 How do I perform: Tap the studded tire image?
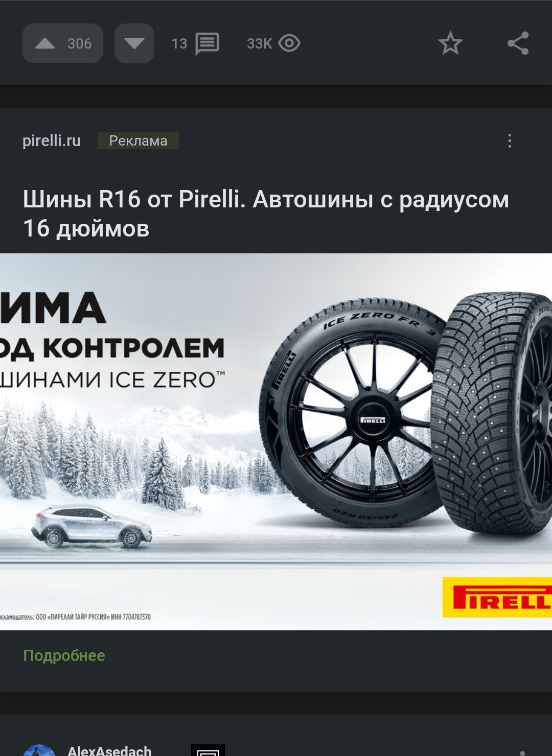pos(492,414)
